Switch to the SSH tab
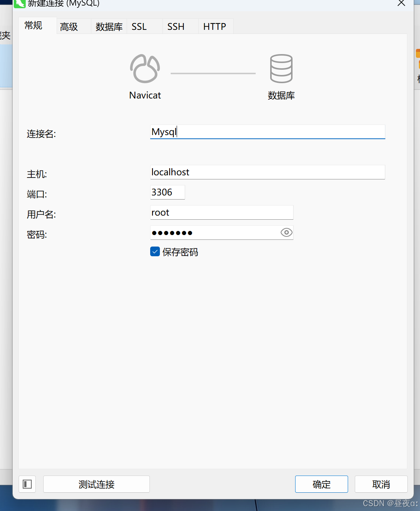Image resolution: width=420 pixels, height=511 pixels. [x=180, y=26]
